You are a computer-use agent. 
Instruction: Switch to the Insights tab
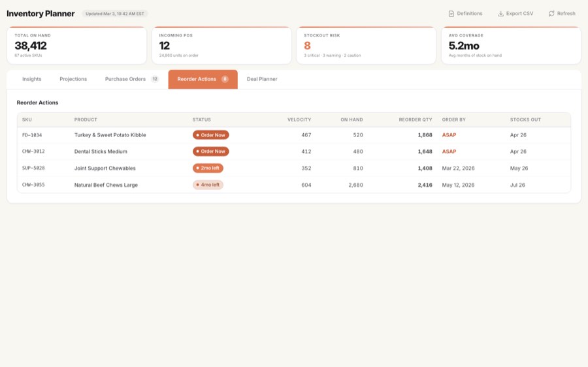pos(32,79)
